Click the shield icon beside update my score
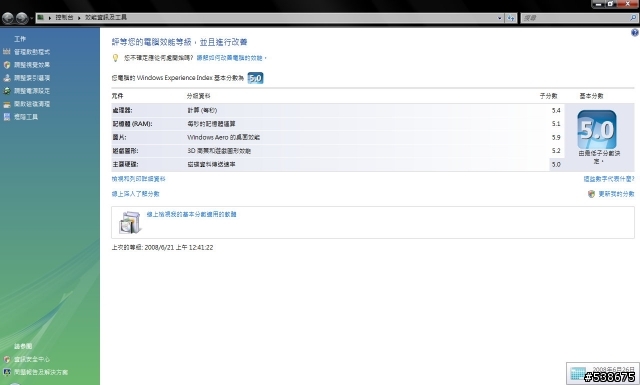This screenshot has height=385, width=640. click(591, 194)
